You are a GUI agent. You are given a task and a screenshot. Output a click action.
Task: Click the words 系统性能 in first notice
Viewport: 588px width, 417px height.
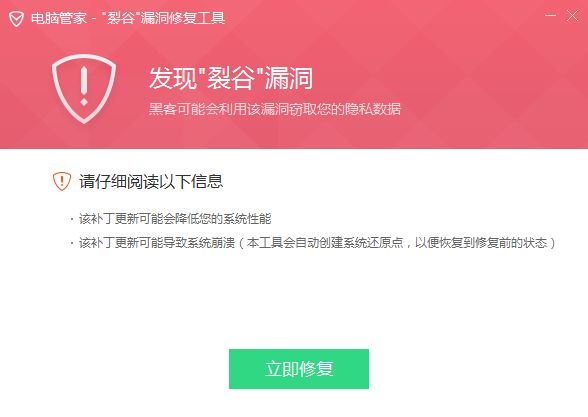tap(247, 219)
